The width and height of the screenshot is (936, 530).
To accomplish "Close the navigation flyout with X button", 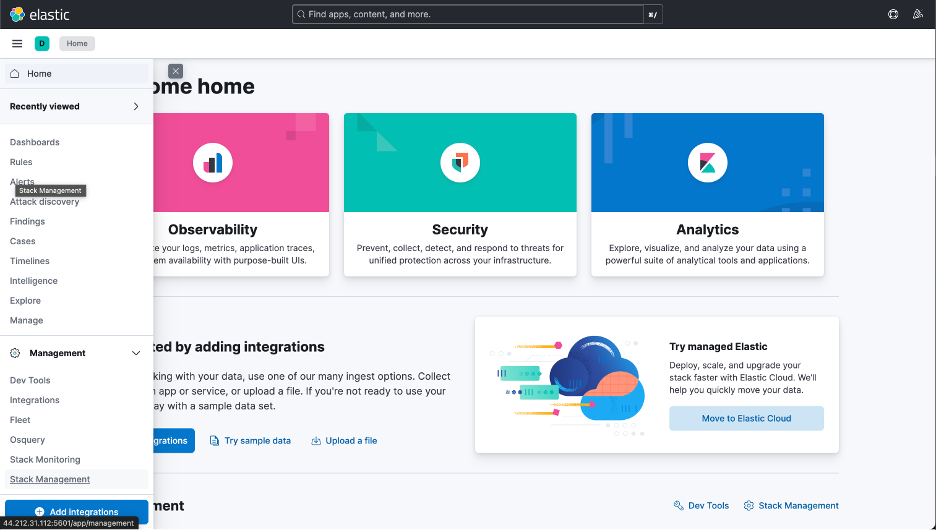I will click(176, 71).
